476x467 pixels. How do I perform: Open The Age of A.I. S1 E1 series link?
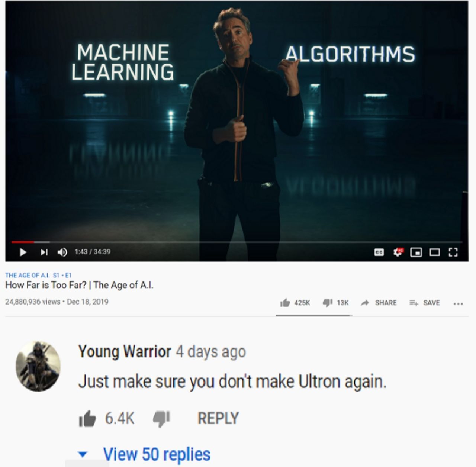[x=38, y=275]
